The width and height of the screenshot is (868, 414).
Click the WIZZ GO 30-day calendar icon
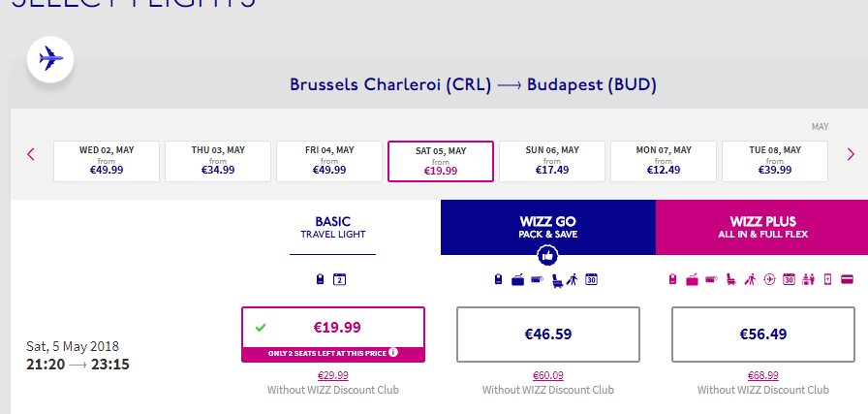coord(591,279)
